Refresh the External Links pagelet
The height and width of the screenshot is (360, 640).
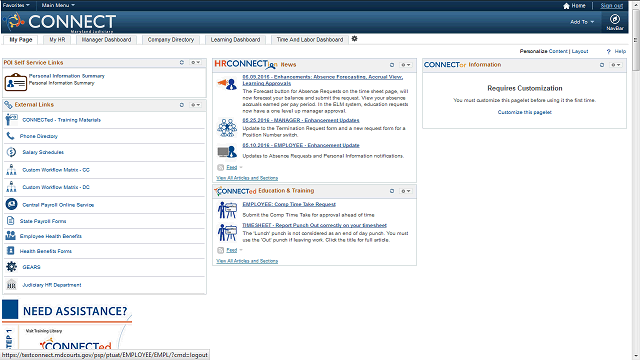tap(182, 105)
